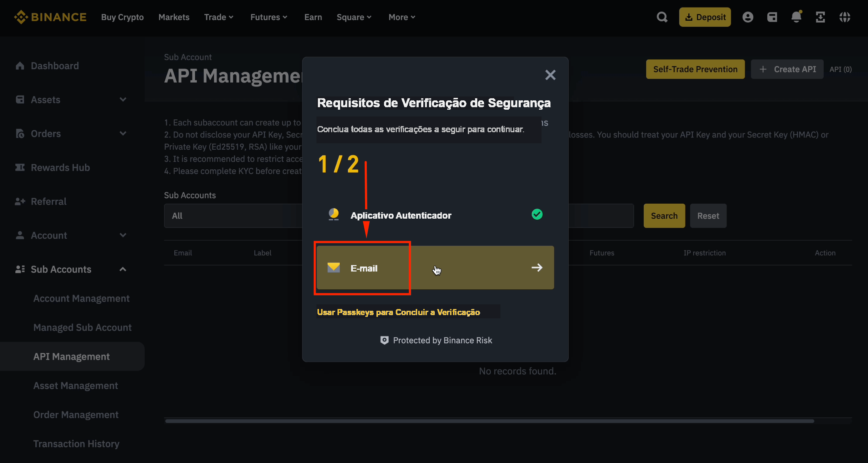The image size is (868, 463).
Task: Click Protected by Binance Risk text
Action: [x=443, y=340]
